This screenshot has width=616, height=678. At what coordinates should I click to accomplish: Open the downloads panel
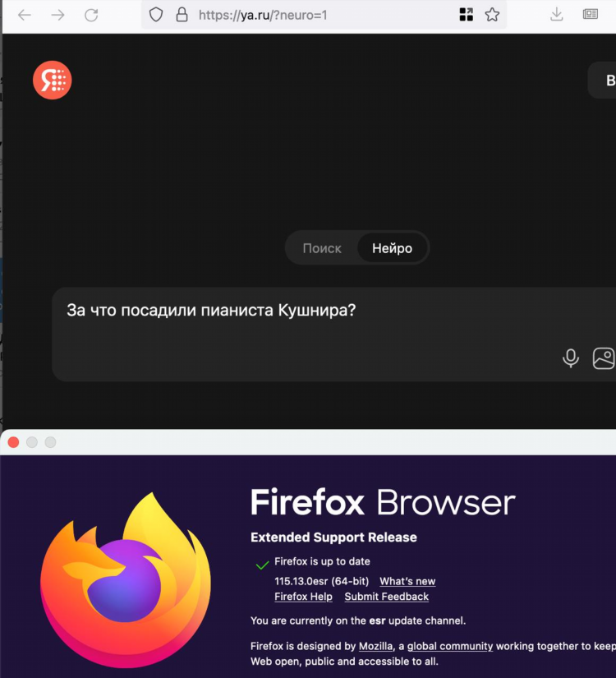click(x=557, y=15)
